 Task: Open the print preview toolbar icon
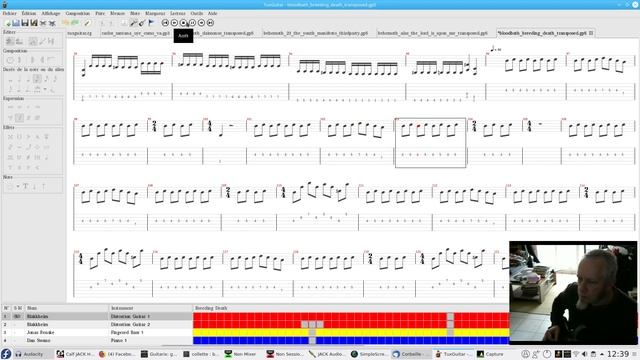52,23
